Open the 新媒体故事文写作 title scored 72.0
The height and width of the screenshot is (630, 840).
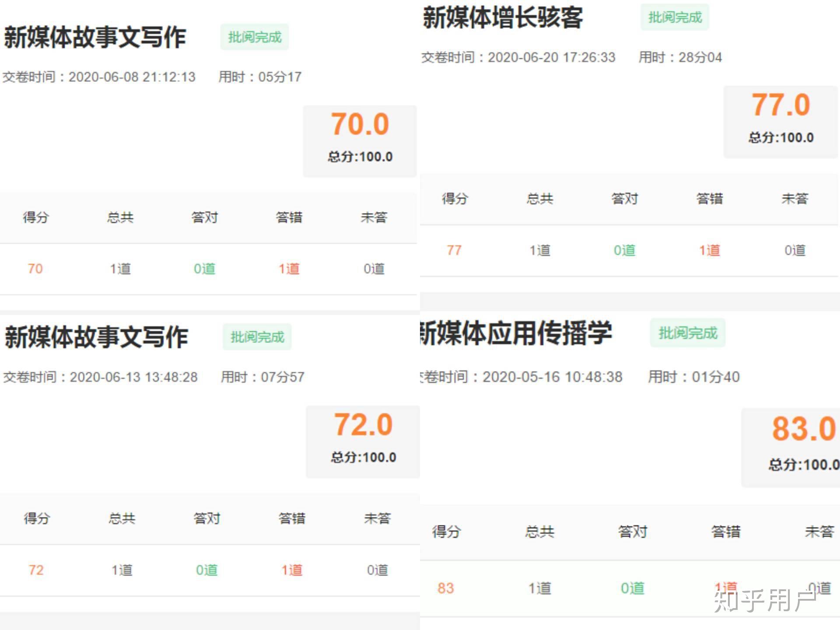[96, 337]
